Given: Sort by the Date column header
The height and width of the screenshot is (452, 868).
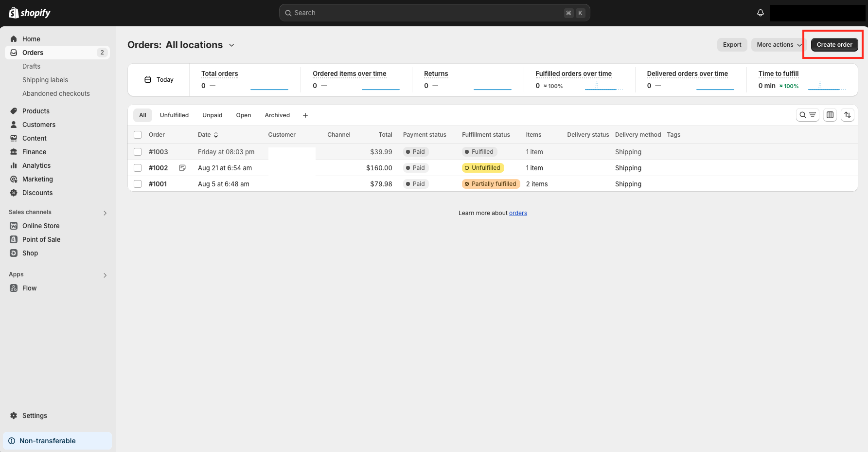Looking at the screenshot, I should click(208, 135).
